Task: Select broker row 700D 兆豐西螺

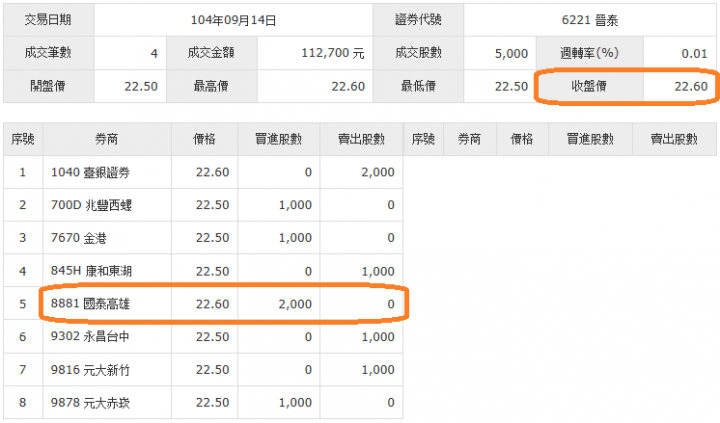Action: click(x=203, y=205)
